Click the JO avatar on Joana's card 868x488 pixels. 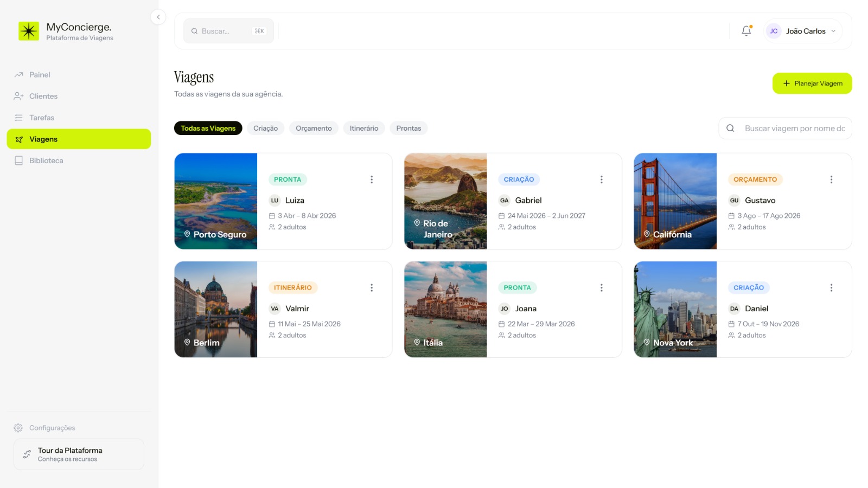click(x=505, y=309)
